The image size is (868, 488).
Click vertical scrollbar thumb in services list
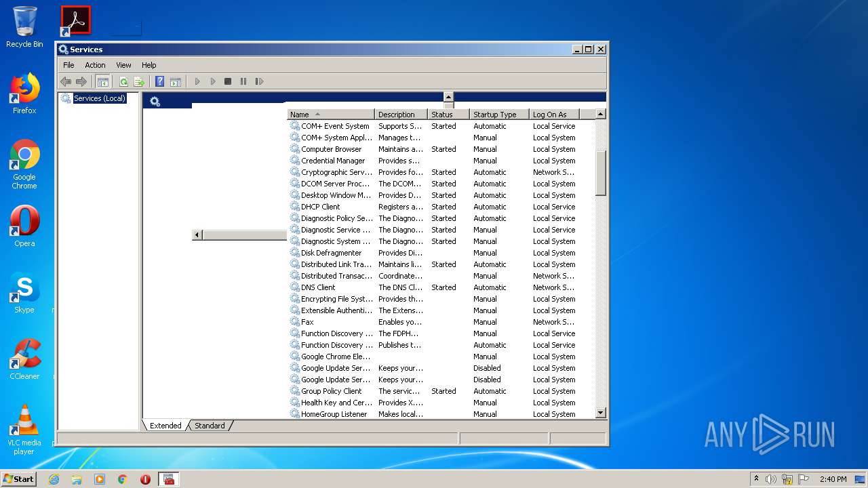pos(600,174)
